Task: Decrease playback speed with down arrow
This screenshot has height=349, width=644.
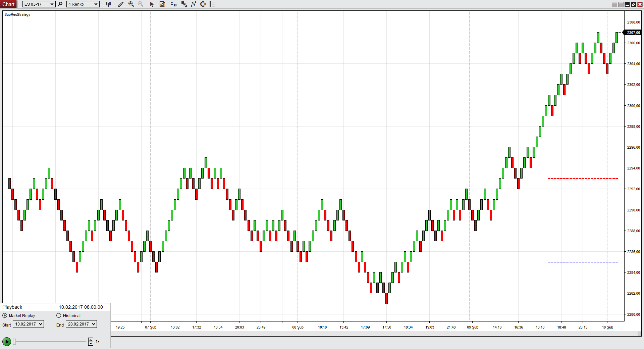Action: [91, 344]
